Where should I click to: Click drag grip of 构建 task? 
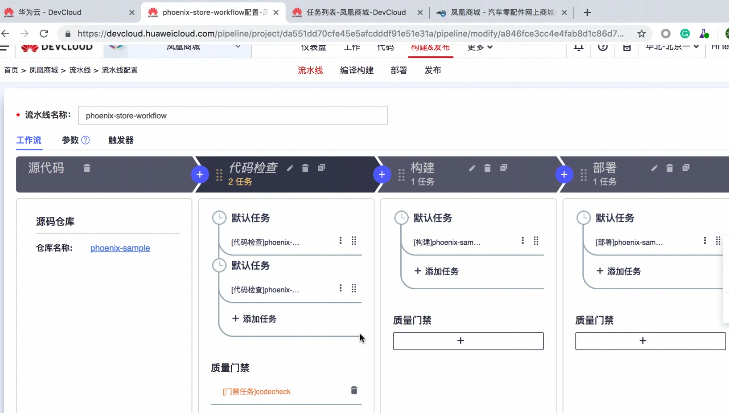click(536, 240)
